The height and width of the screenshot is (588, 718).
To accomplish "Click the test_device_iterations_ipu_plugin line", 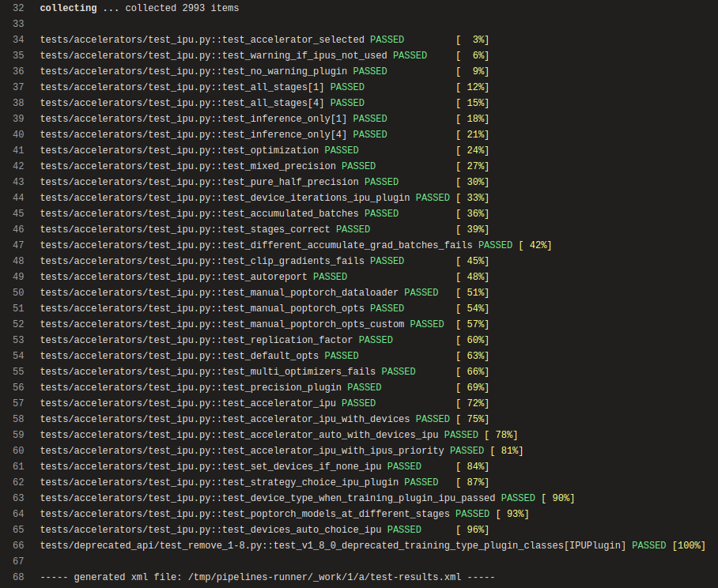I will pos(264,198).
